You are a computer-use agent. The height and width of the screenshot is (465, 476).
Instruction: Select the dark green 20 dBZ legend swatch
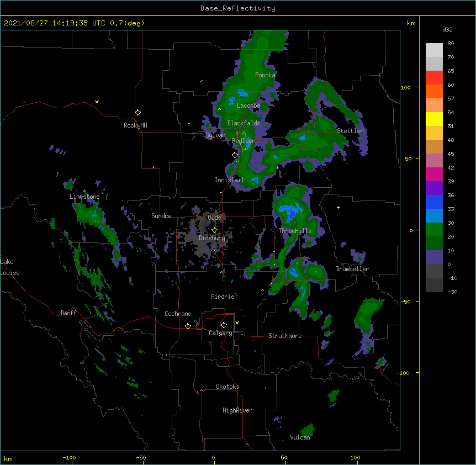[434, 243]
